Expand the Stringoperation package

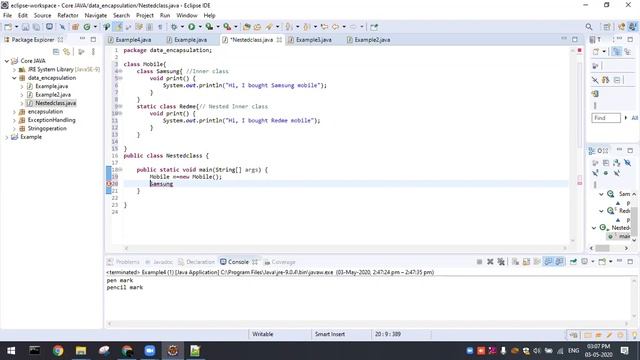tap(14, 129)
